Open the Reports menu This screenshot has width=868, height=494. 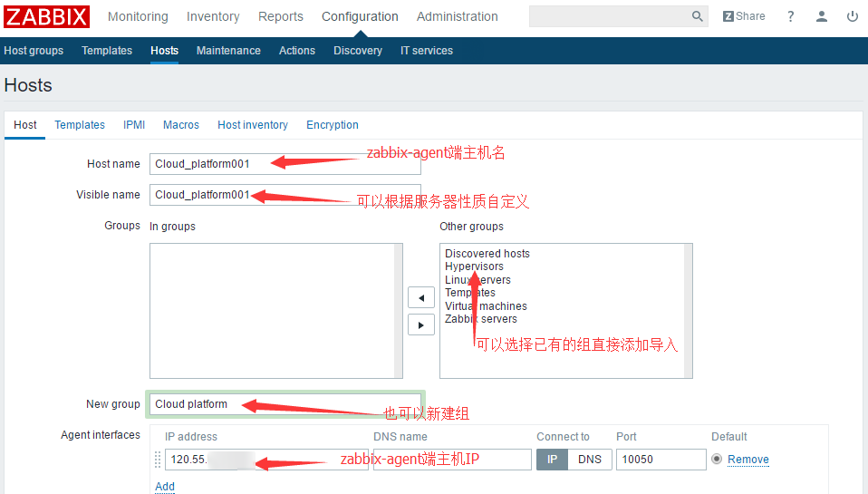(x=281, y=16)
